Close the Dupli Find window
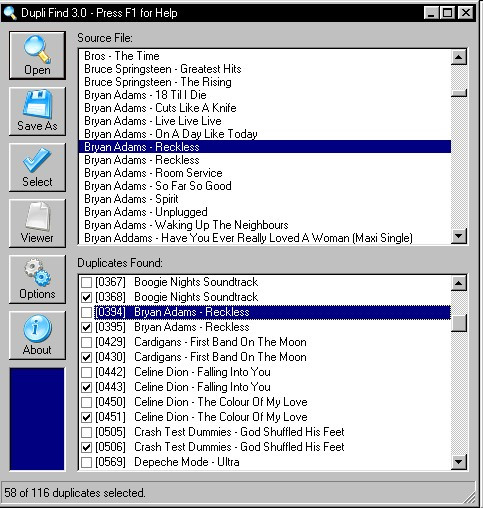The image size is (483, 508). [465, 13]
